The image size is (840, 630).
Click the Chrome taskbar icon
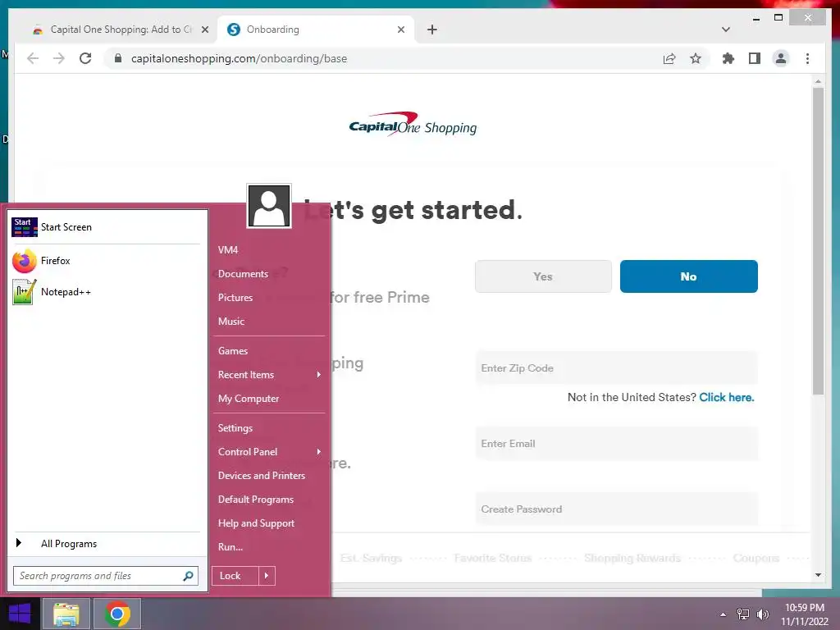pyautogui.click(x=117, y=614)
